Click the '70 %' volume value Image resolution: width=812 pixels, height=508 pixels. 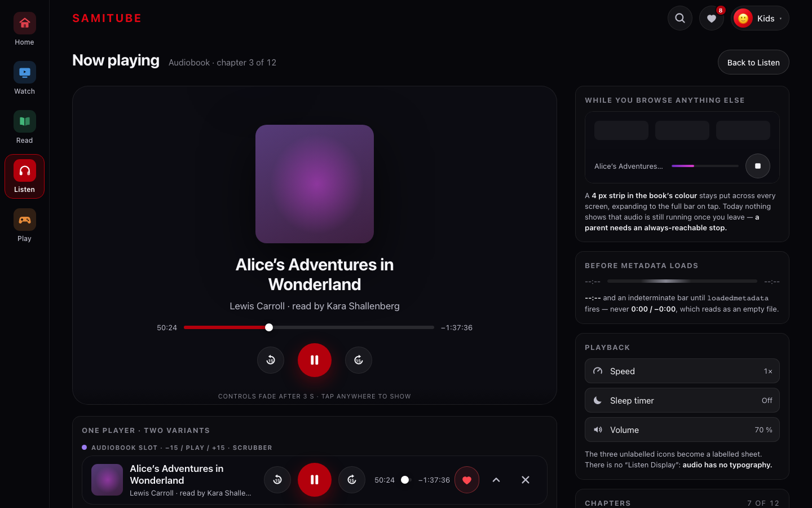(764, 430)
